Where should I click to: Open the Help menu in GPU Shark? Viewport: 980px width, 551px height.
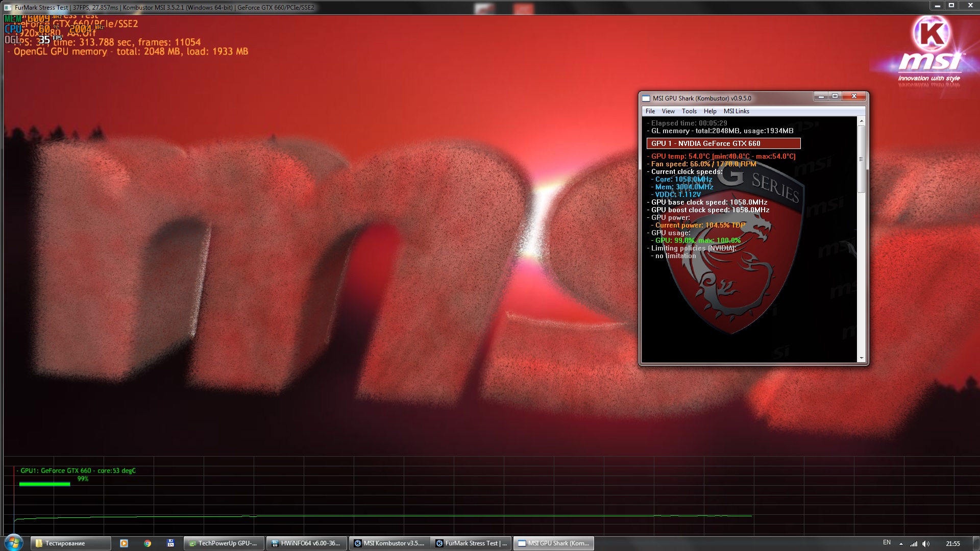(x=710, y=111)
